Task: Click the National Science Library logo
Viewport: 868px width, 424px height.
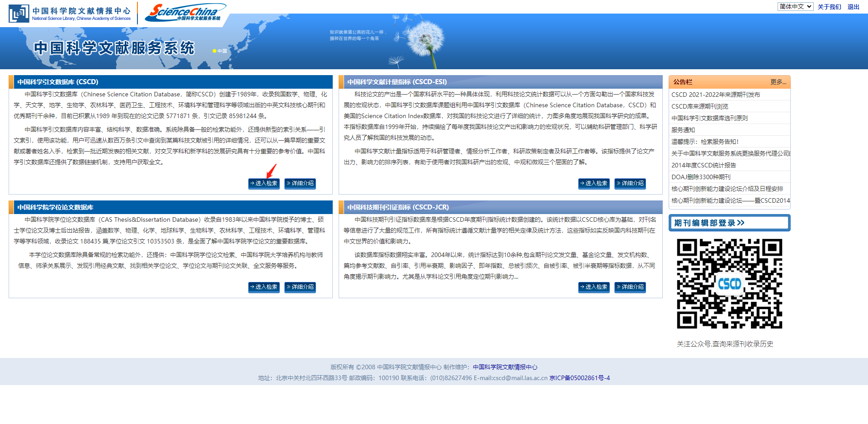Action: (70, 13)
